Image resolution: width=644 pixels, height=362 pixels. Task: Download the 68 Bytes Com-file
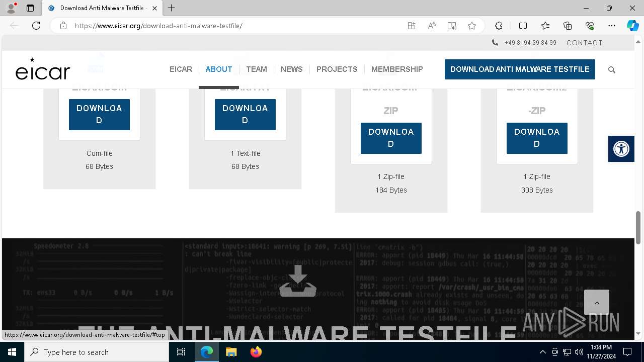pyautogui.click(x=99, y=115)
